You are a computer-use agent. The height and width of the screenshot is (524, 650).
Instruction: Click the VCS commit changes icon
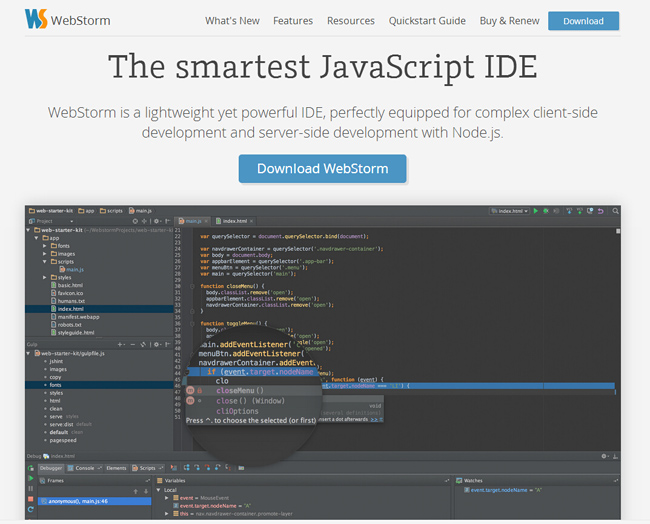tap(580, 211)
